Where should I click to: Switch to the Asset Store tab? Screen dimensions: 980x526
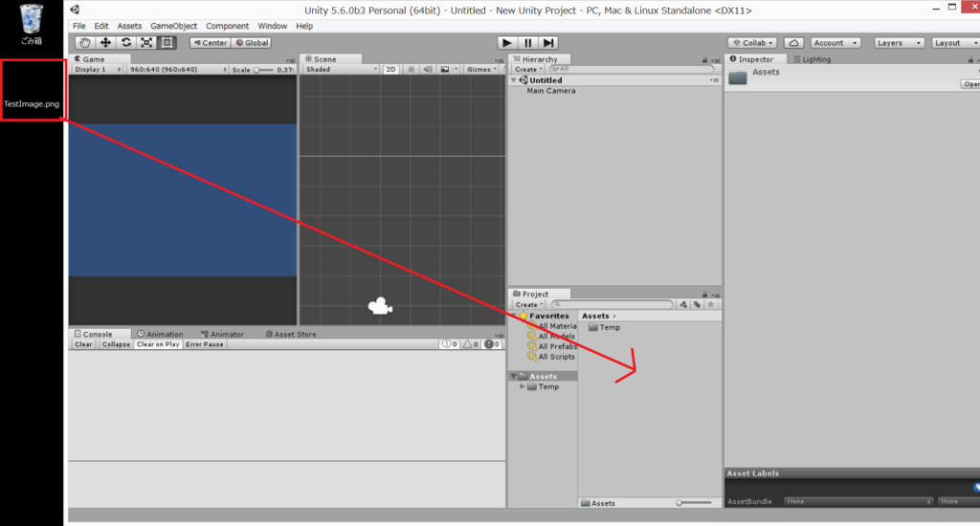pyautogui.click(x=291, y=334)
